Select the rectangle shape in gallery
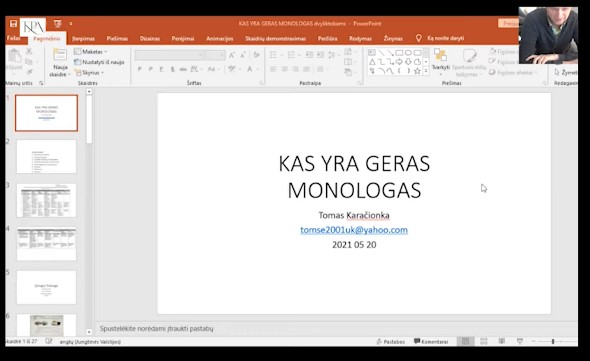This screenshot has height=361, width=590. (399, 53)
